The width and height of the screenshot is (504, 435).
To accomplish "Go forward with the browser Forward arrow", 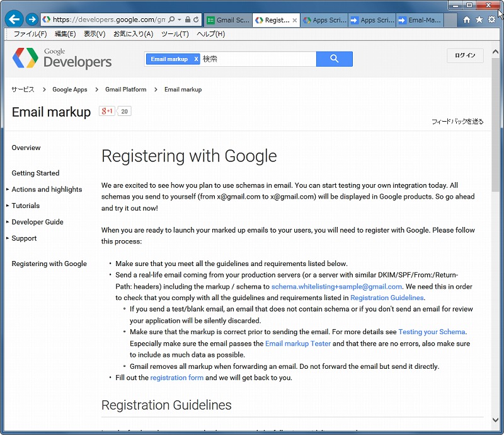I will pyautogui.click(x=32, y=20).
